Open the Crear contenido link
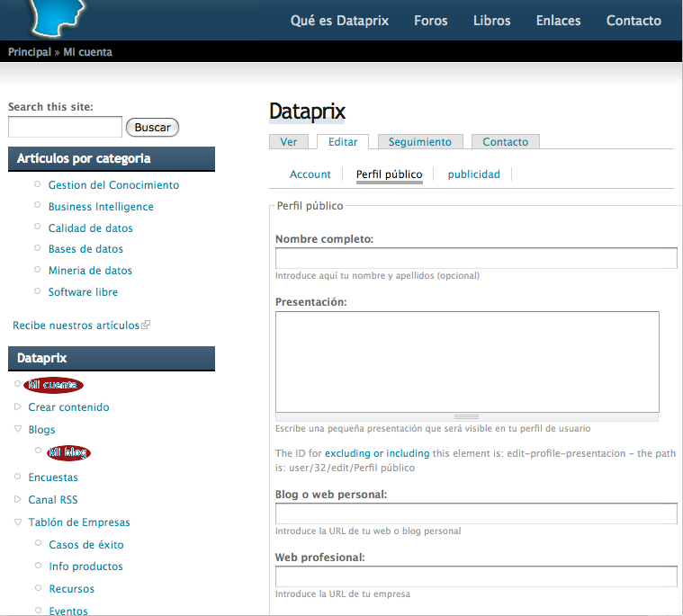 (68, 407)
